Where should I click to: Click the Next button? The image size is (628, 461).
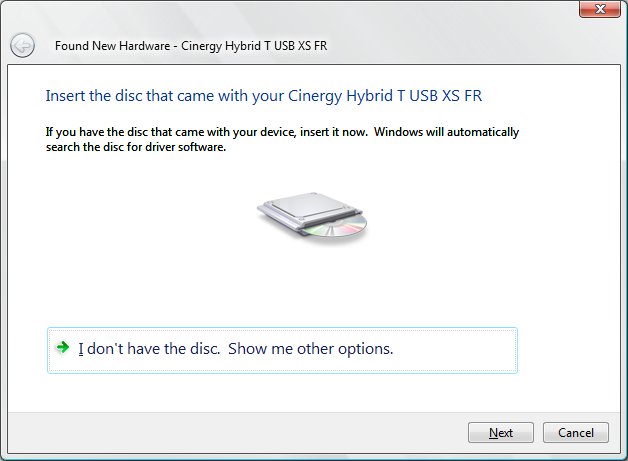point(501,433)
